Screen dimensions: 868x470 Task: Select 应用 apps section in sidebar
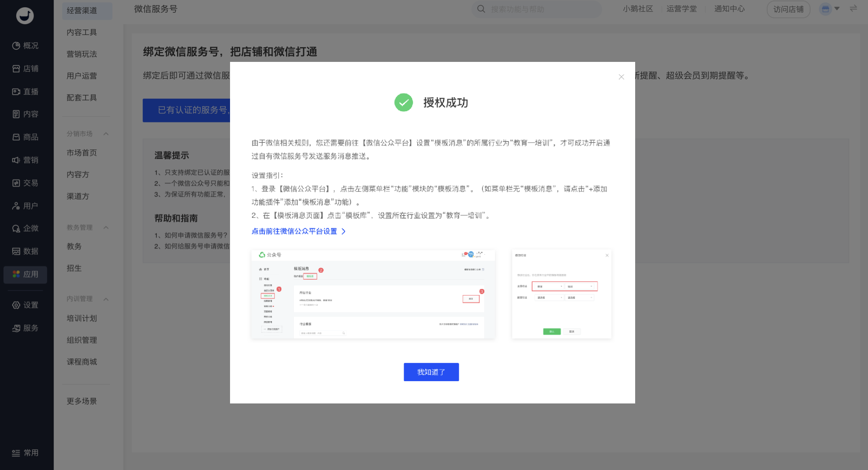pyautogui.click(x=26, y=275)
